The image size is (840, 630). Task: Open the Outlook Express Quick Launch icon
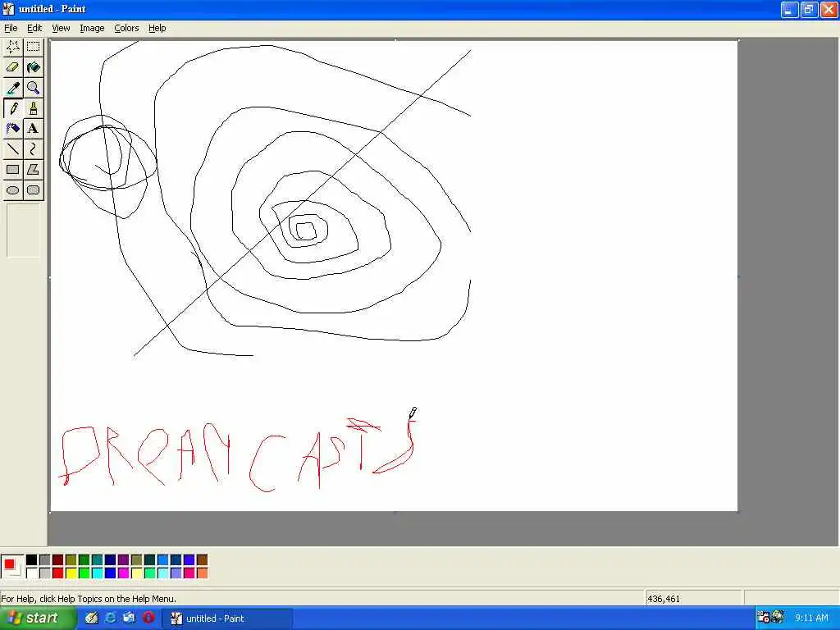coord(130,618)
